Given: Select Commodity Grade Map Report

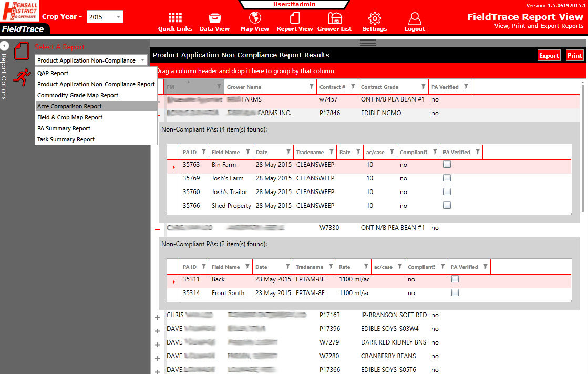Looking at the screenshot, I should [96, 95].
